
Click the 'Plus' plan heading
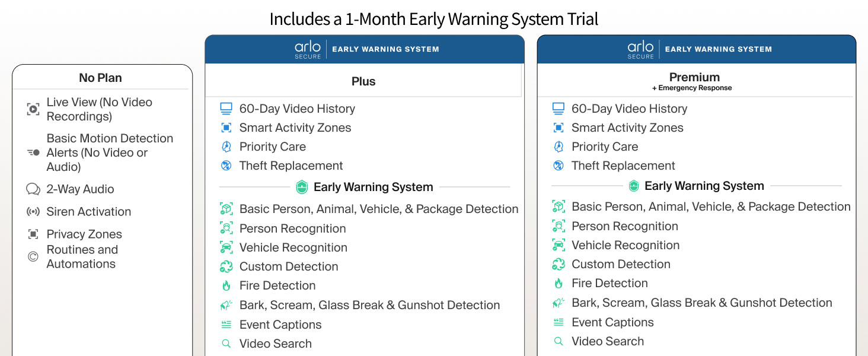click(363, 81)
